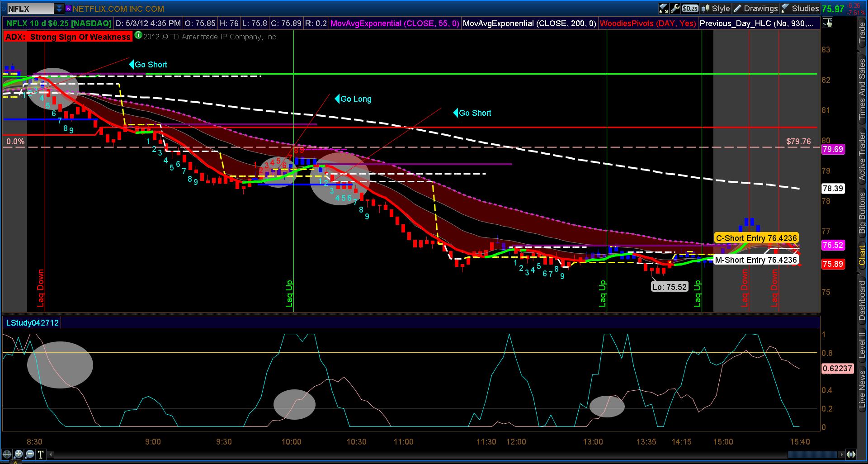
Task: Click the M-Short Entry 76.4236 label
Action: pyautogui.click(x=756, y=260)
